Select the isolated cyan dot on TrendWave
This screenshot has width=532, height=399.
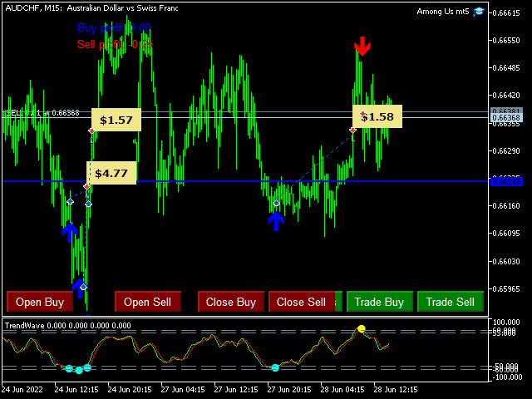point(274,367)
